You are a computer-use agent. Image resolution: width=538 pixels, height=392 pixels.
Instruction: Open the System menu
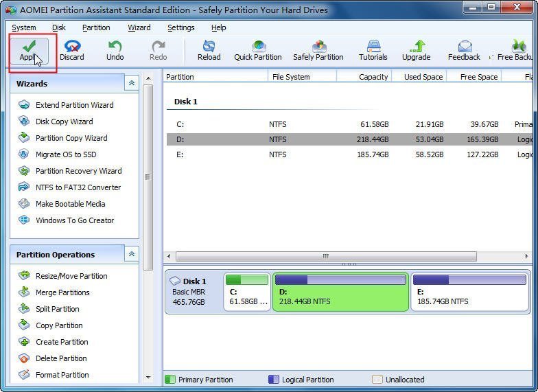tap(23, 27)
